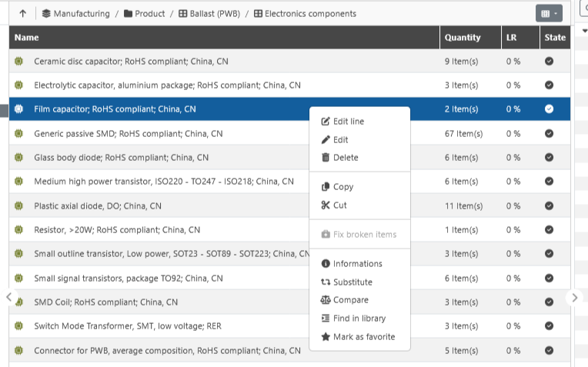Open the Product folder breadcrumb

(x=145, y=14)
